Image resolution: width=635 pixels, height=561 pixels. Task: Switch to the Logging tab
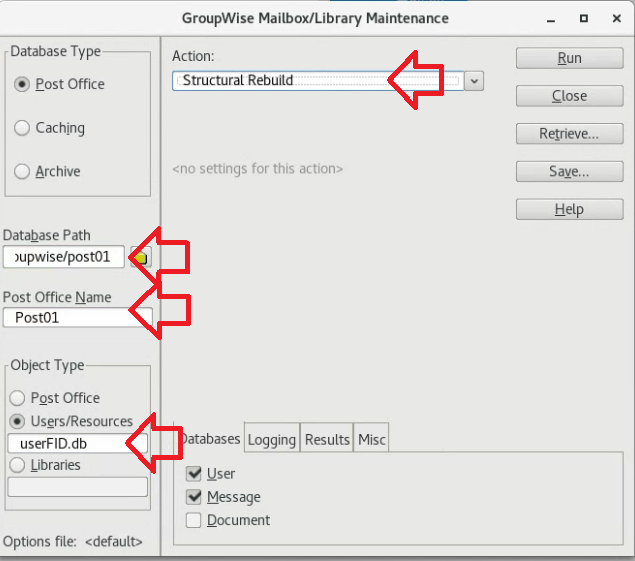pos(271,439)
